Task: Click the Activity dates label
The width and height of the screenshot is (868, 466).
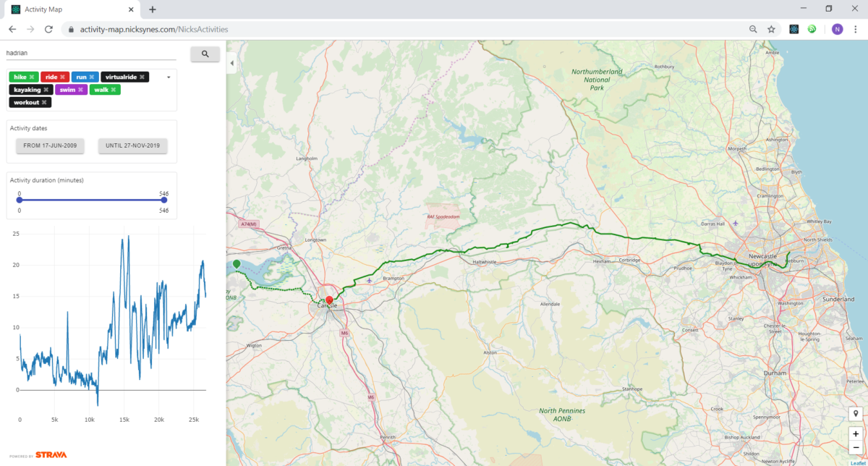Action: (x=29, y=128)
